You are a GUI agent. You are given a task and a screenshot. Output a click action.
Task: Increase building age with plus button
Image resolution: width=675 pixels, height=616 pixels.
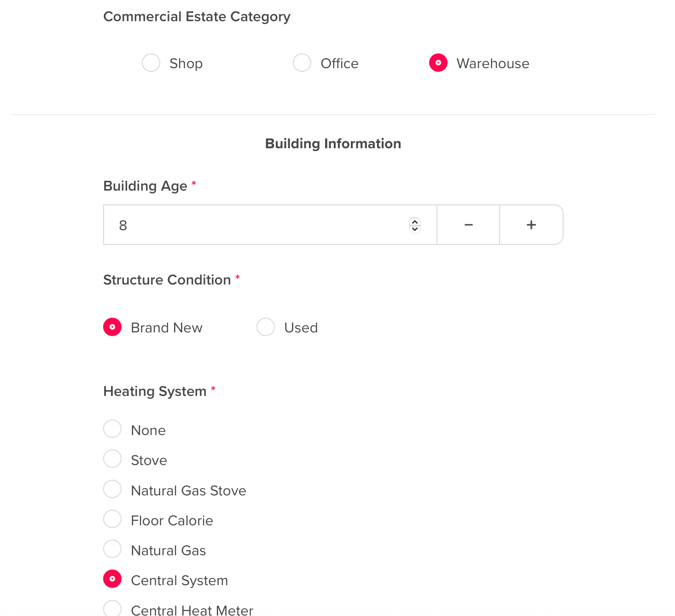click(531, 225)
